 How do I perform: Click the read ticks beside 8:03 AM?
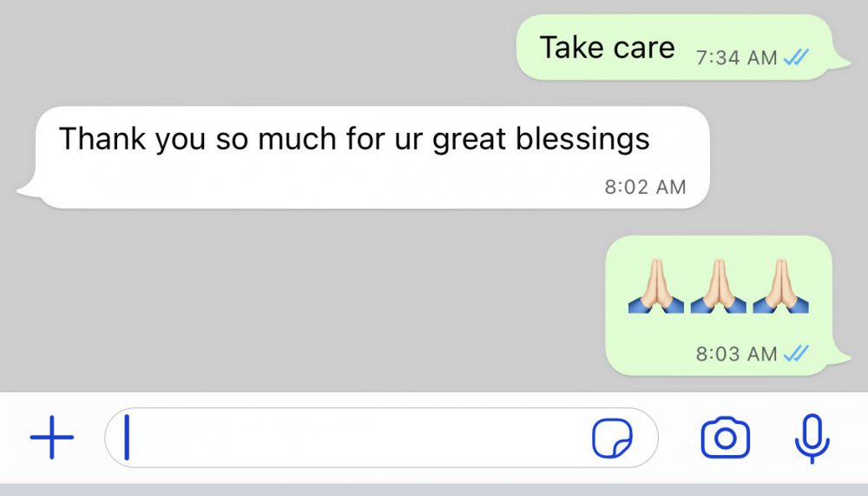click(797, 353)
